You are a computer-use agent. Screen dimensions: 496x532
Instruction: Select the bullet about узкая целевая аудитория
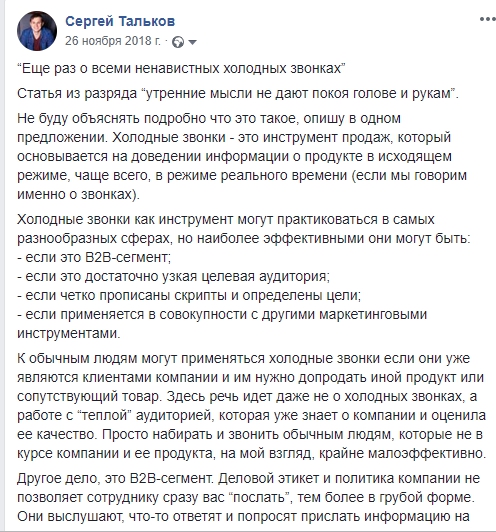pyautogui.click(x=173, y=277)
